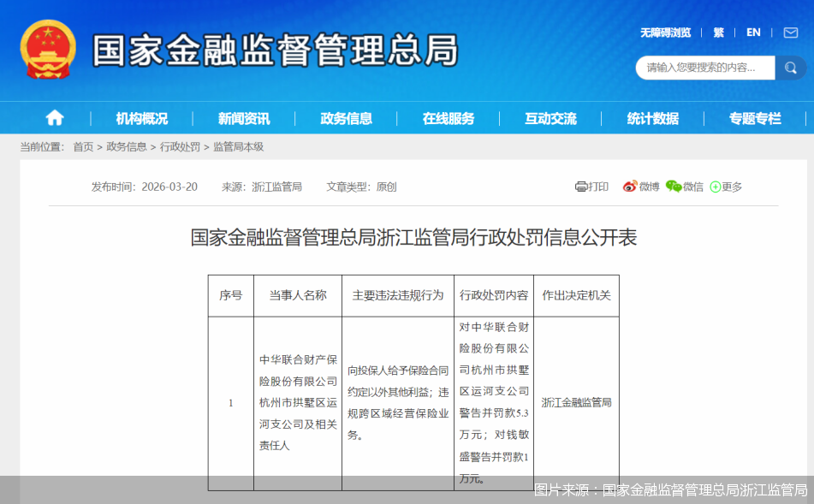Image resolution: width=814 pixels, height=504 pixels.
Task: Click the home icon in the navigation bar
Action: tap(53, 118)
